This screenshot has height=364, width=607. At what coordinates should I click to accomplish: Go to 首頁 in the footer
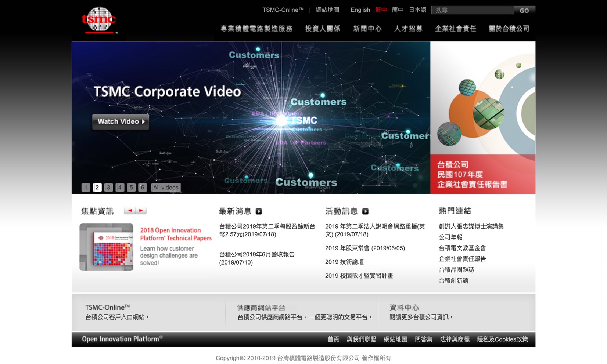tap(333, 339)
